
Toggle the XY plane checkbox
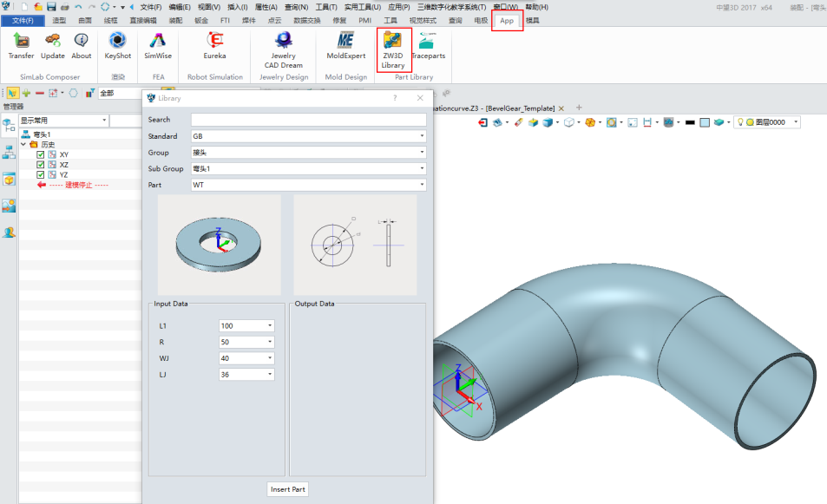coord(41,154)
